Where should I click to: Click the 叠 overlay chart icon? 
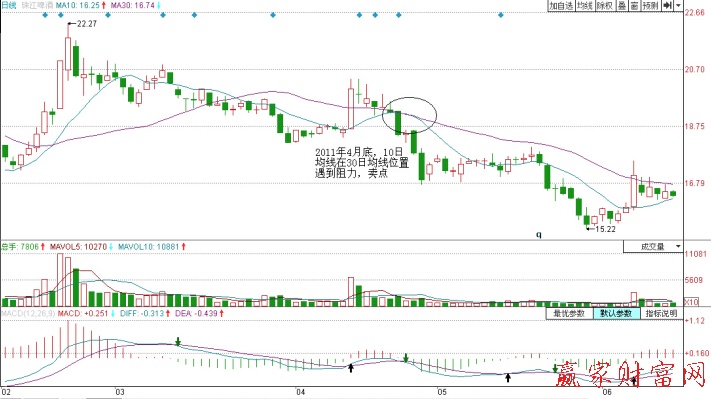(622, 5)
